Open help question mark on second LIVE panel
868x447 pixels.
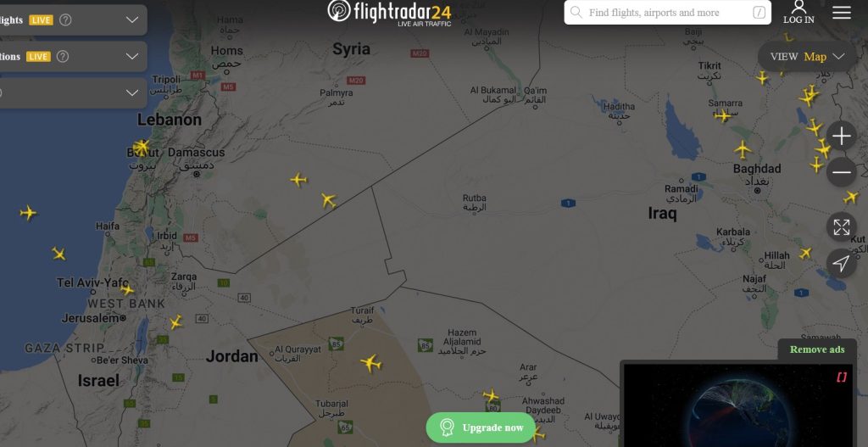[63, 57]
